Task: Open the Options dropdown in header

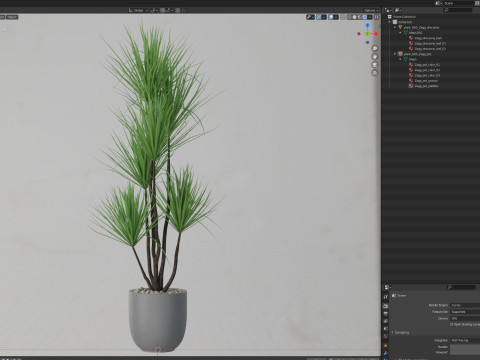Action: 371,10
